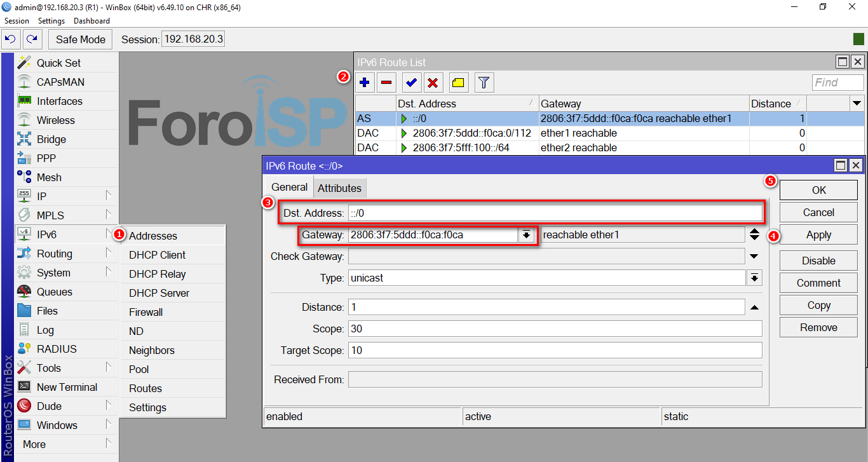868x462 pixels.
Task: Expand the MPLS submenu
Action: click(67, 215)
